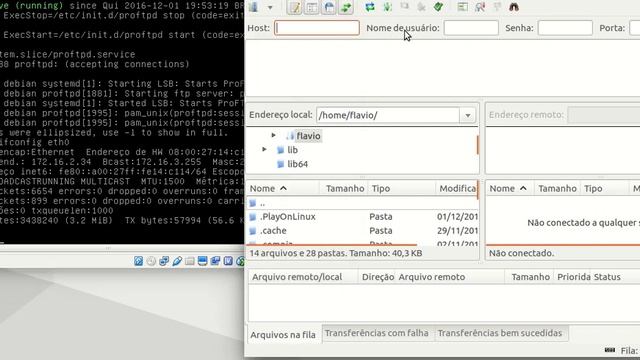
Task: Open the FileZilla Site Manager icon
Action: (x=253, y=7)
